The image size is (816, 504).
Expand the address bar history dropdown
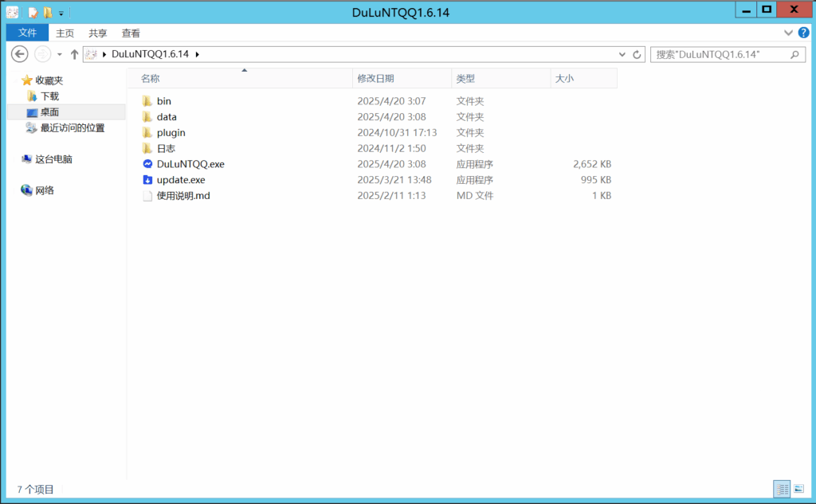[x=622, y=54]
